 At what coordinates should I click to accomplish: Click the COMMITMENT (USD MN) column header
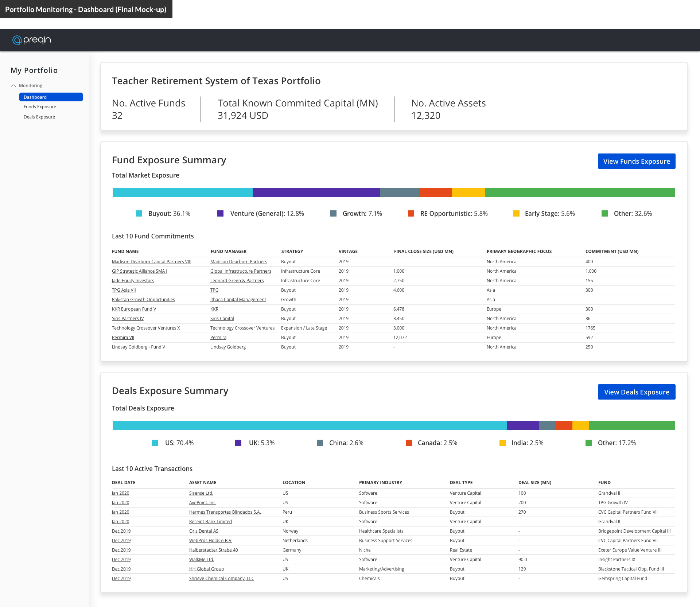pos(612,252)
